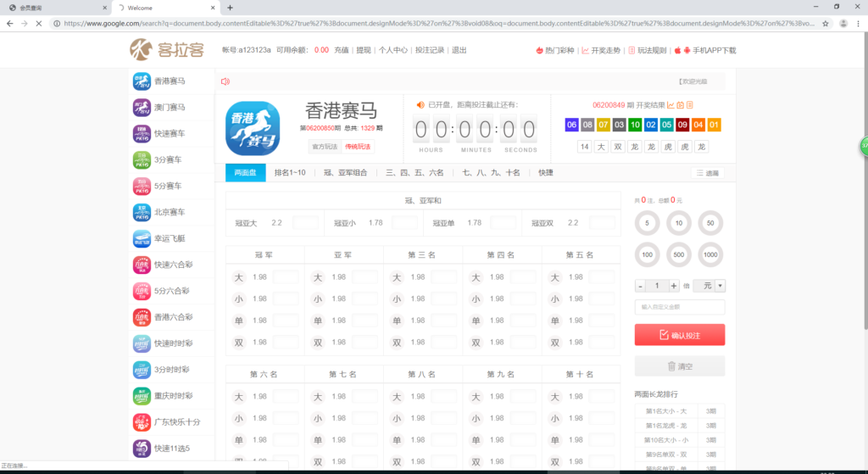Viewport: 868px width, 474px height.
Task: Open the 香港赛马 sidebar game icon
Action: (x=142, y=81)
